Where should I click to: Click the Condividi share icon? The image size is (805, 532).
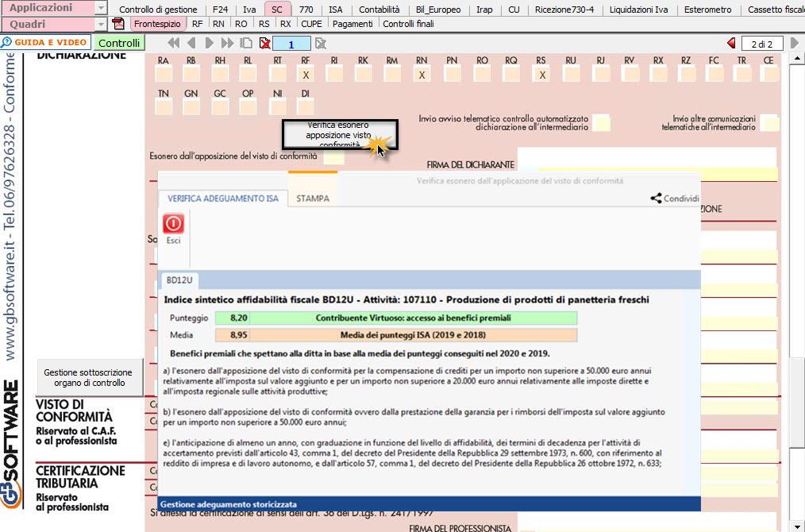[x=656, y=199]
